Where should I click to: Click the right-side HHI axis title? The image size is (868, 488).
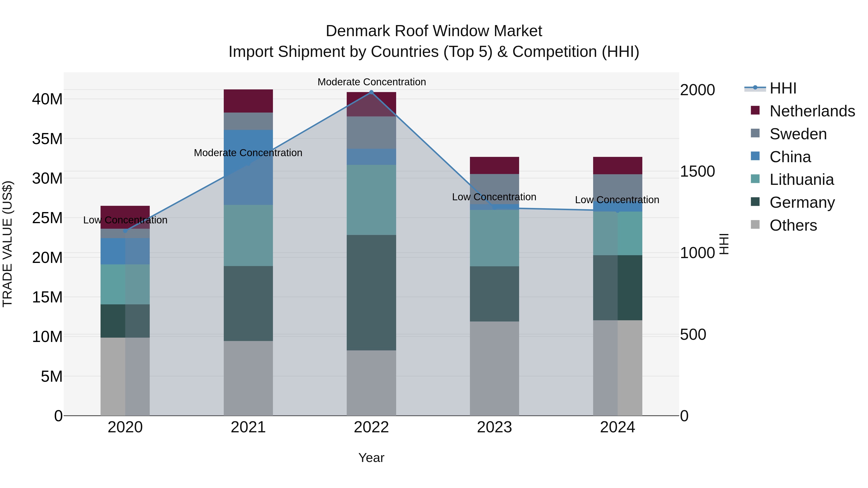click(x=724, y=244)
